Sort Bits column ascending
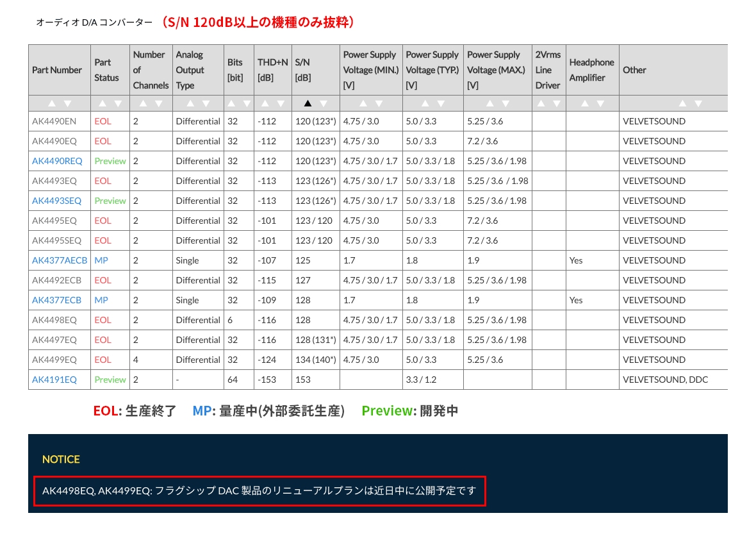Image resolution: width=756 pixels, height=536 pixels. 231,103
